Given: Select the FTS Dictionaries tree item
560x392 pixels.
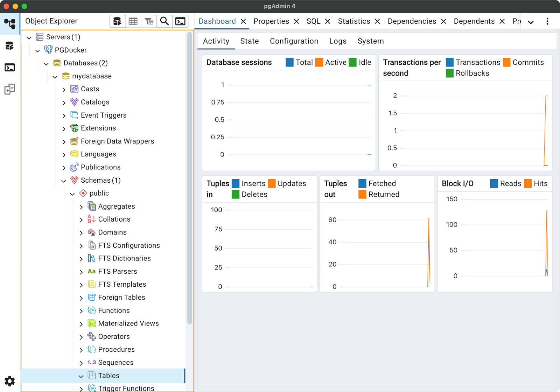Looking at the screenshot, I should click(x=124, y=258).
